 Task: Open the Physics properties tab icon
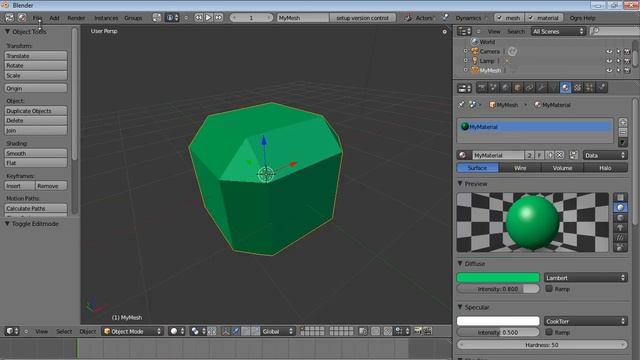602,87
